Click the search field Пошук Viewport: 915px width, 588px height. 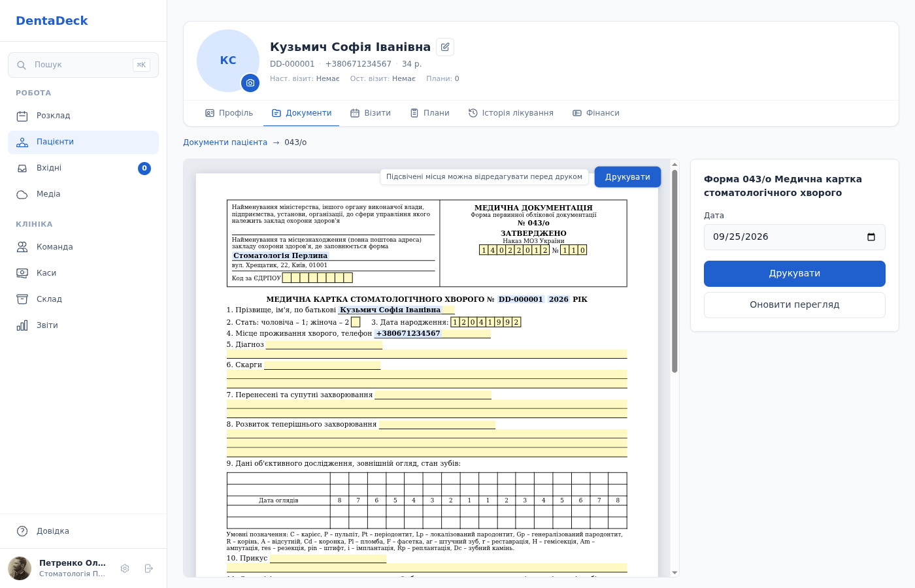[x=83, y=65]
